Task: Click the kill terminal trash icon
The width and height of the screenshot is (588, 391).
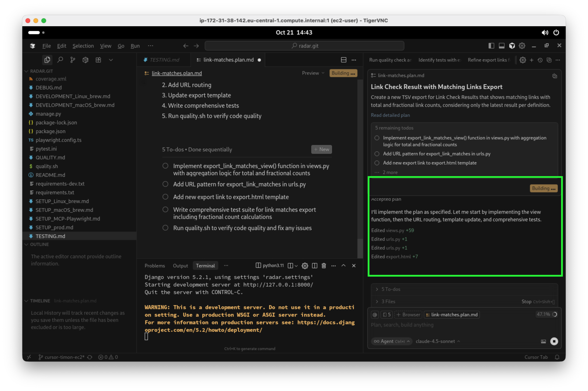Action: [324, 266]
